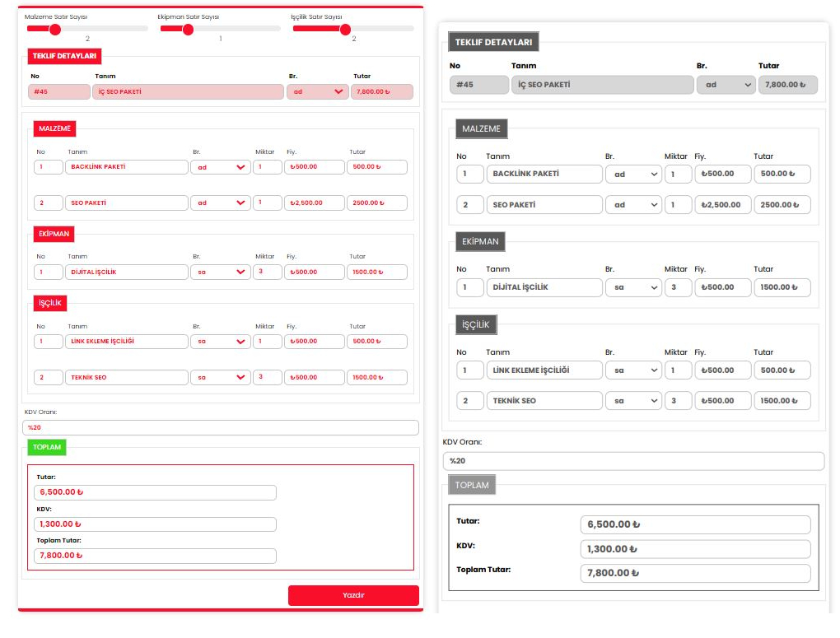Click red BACKLİNK PAKETİ quantity field
Screen dimensions: 840x638
coord(268,167)
